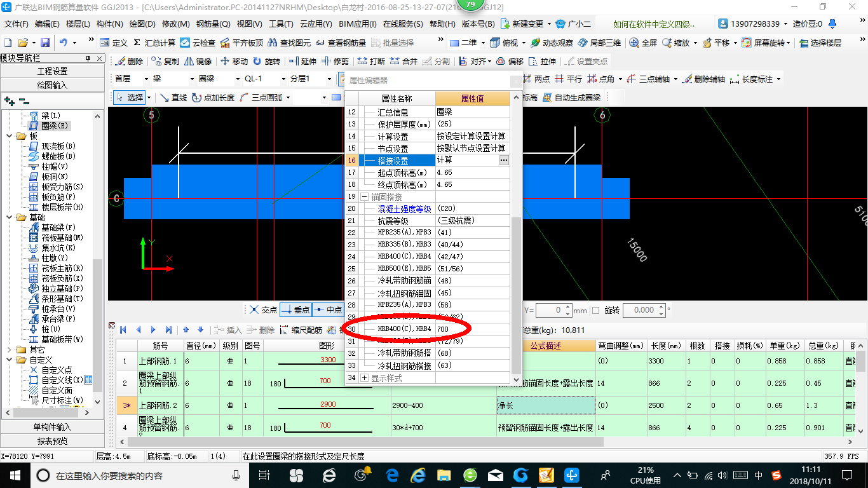Select the 修剪 trim tool

tap(336, 62)
